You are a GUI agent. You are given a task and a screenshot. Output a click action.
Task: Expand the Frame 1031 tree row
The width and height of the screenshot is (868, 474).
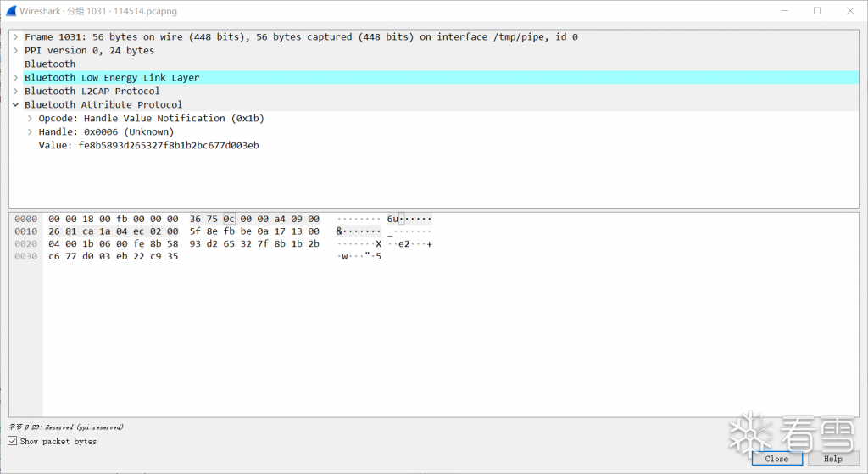(15, 37)
